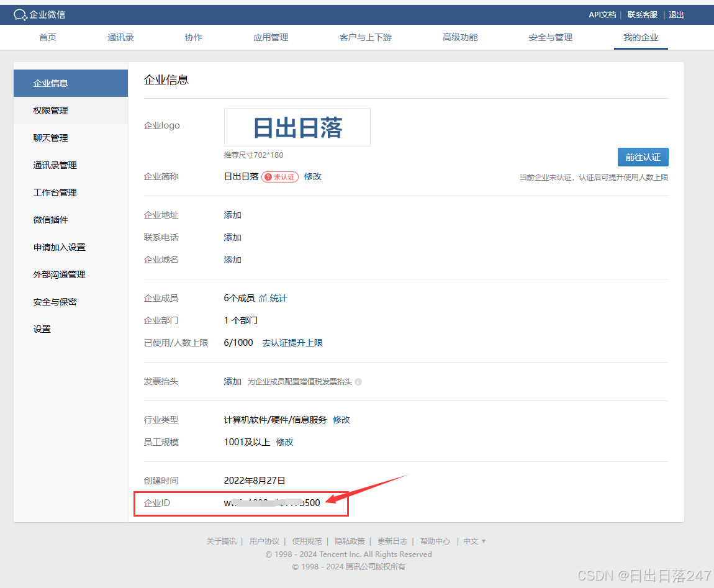Open 工作台管理 in the sidebar

(x=71, y=192)
